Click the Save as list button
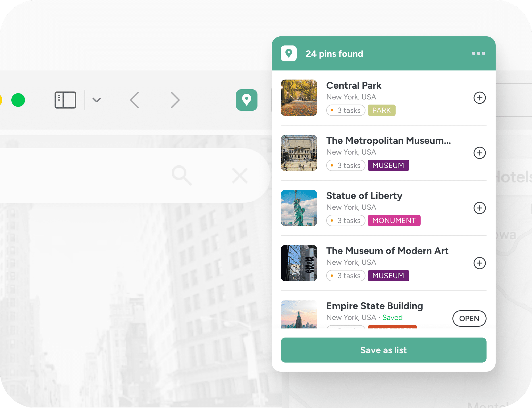This screenshot has height=408, width=532. tap(384, 350)
